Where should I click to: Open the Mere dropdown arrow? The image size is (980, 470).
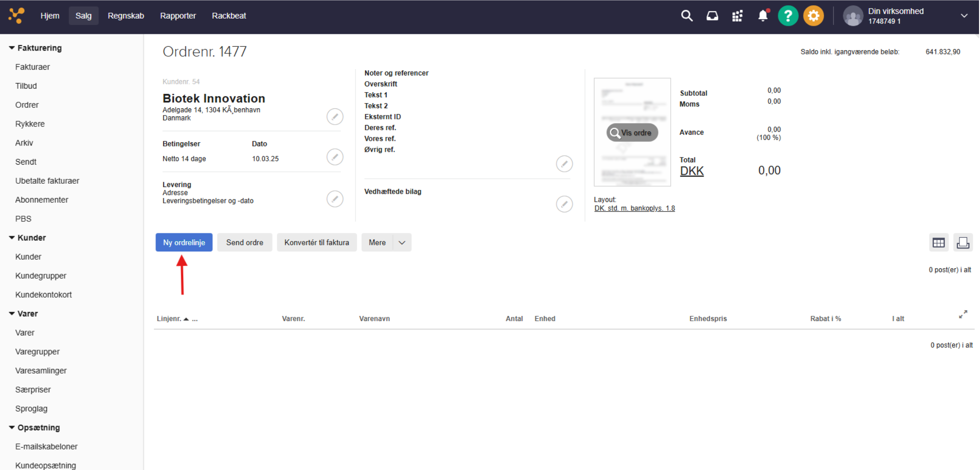[402, 242]
